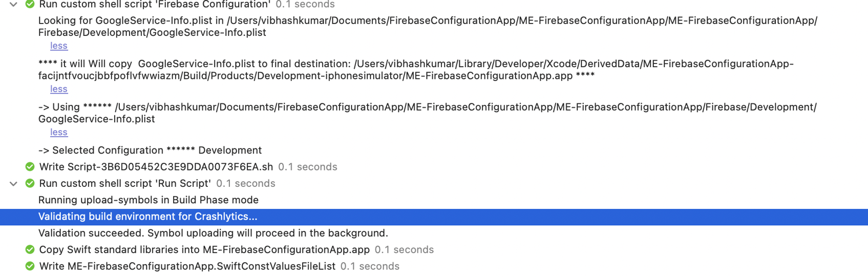Select 'Write Script-3B6D05452C3E9DDA0073F6EA.sh' build step text

pyautogui.click(x=156, y=167)
